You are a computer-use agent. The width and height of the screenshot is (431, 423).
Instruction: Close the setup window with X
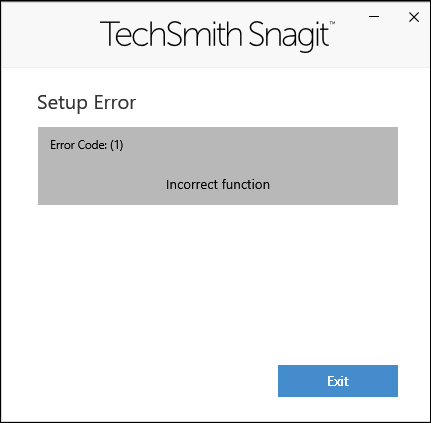click(x=414, y=17)
